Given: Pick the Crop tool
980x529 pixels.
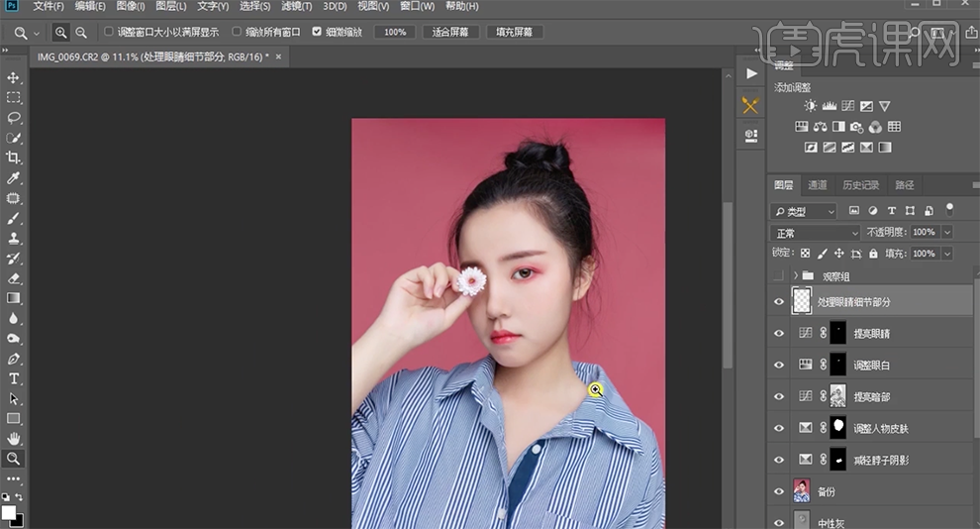Looking at the screenshot, I should 14,158.
